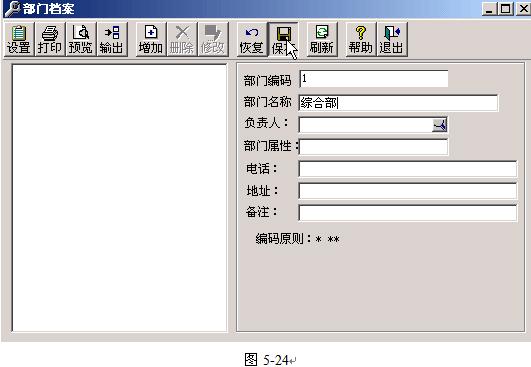Click the grayed 删除 delete button
This screenshot has width=531, height=367.
[x=182, y=39]
